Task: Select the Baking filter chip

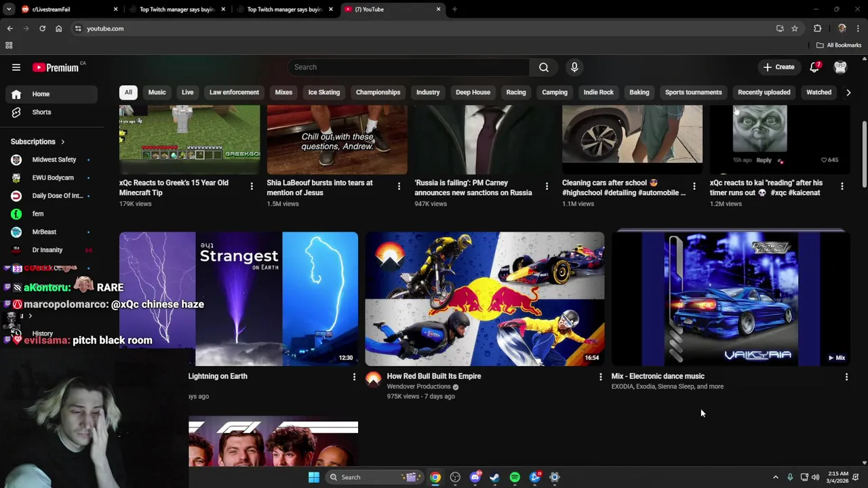Action: point(639,92)
